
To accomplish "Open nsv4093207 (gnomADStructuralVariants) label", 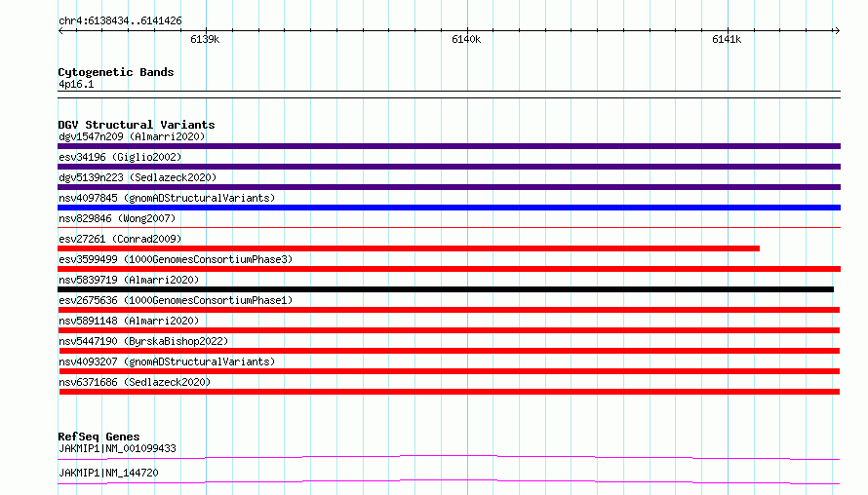I will [x=167, y=362].
